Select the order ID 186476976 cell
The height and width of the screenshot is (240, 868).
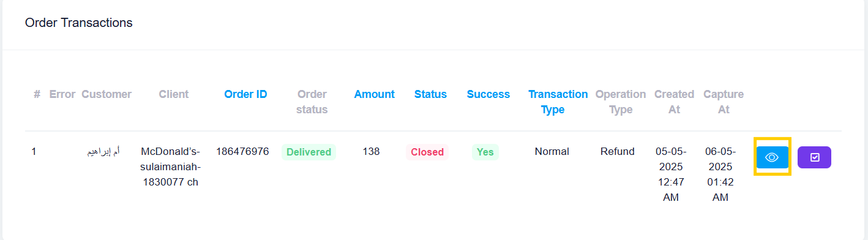point(242,151)
